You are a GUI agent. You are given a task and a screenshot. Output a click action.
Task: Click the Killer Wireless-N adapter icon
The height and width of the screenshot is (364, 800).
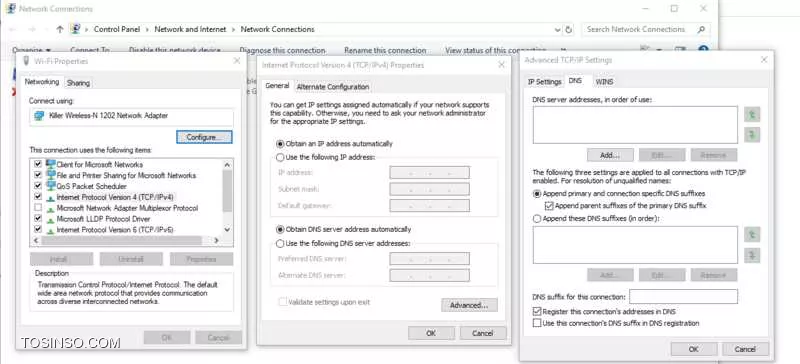pos(39,116)
